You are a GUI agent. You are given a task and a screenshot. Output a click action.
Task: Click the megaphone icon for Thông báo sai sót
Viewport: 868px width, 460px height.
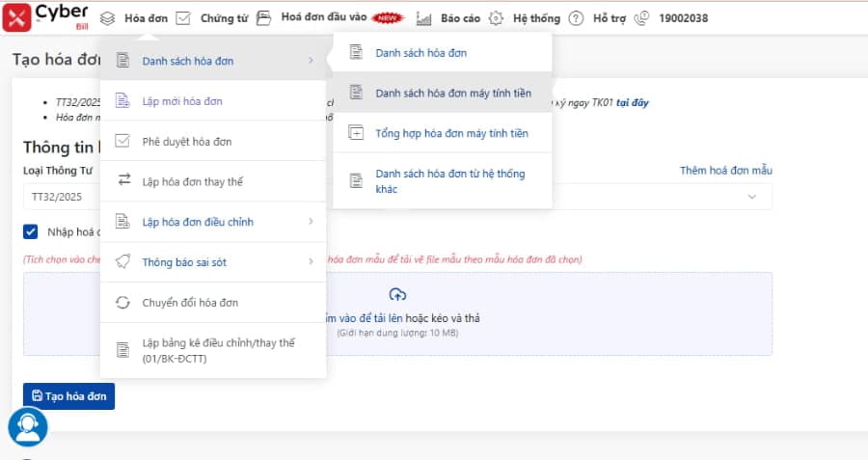tap(122, 261)
